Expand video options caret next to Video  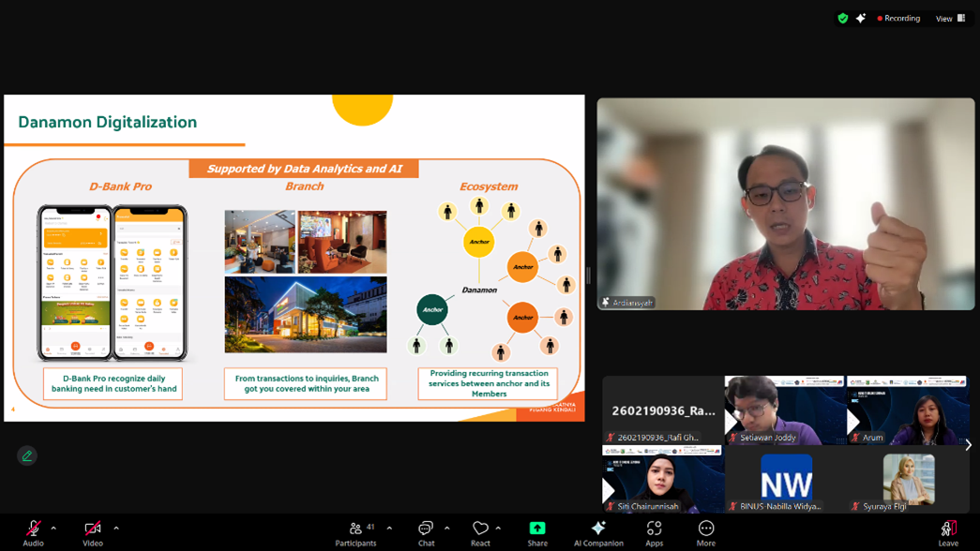pos(116,529)
